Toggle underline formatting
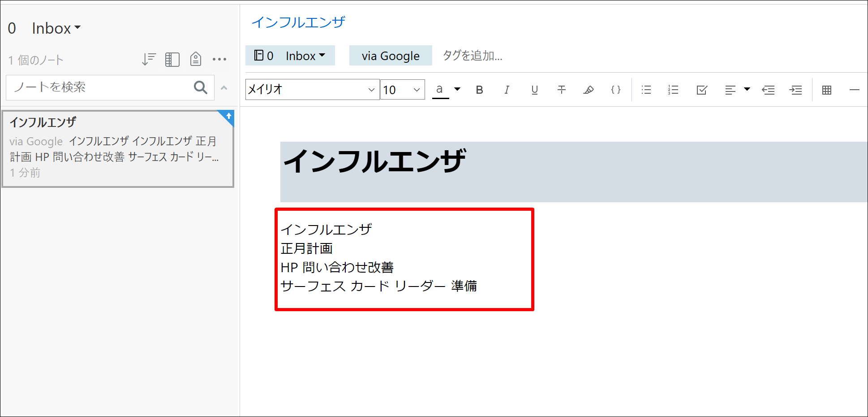Screen dimensions: 868x417 pyautogui.click(x=534, y=90)
